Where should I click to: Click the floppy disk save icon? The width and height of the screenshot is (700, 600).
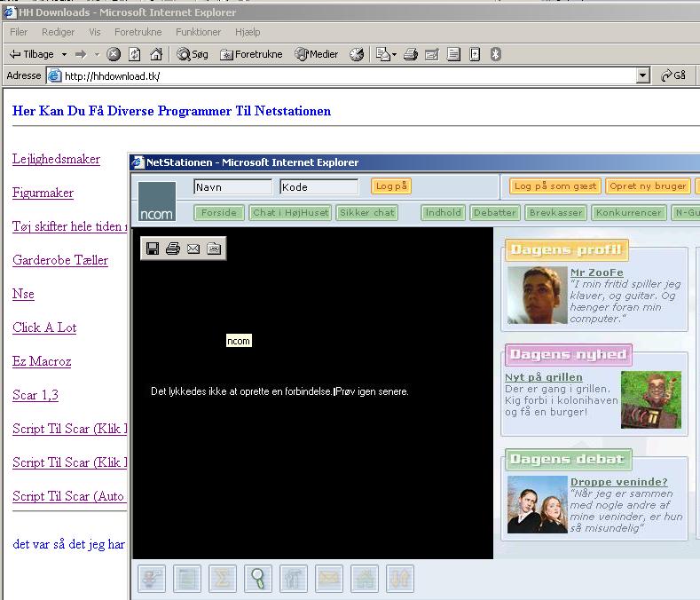pyautogui.click(x=153, y=249)
